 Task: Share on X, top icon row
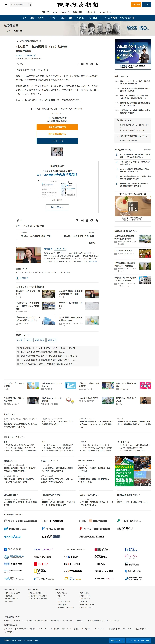(x=87, y=64)
